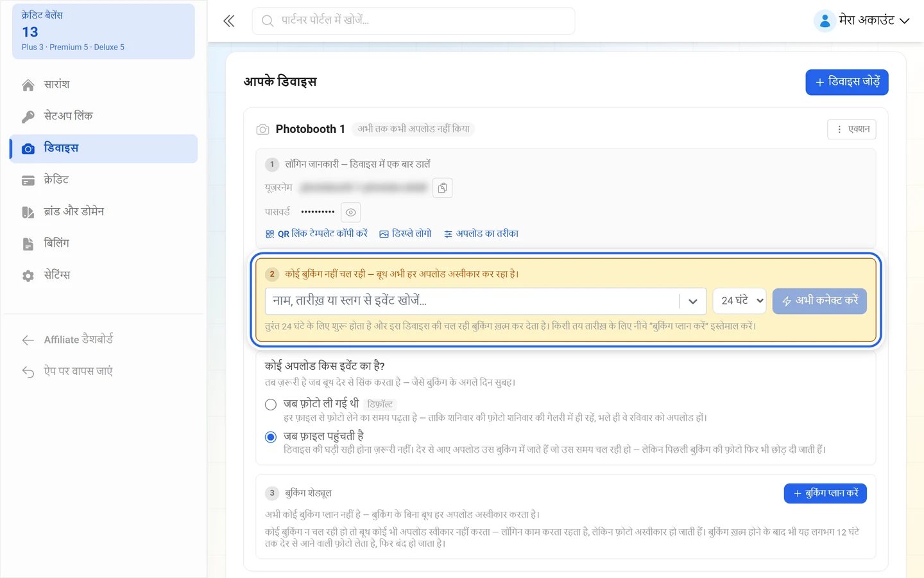Click the search magnifier icon
This screenshot has height=578, width=924.
point(268,21)
